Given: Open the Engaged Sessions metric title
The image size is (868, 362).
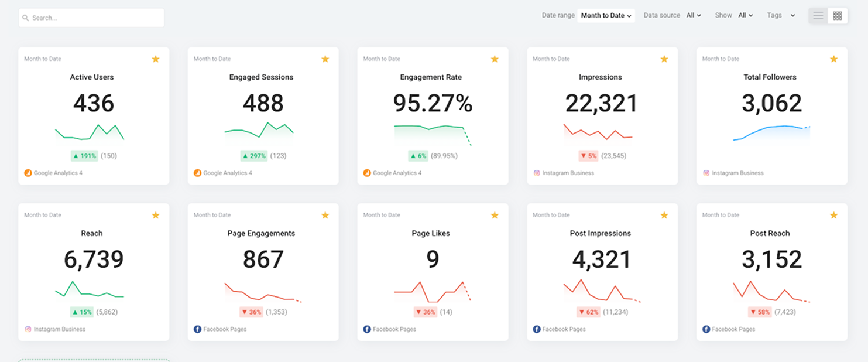Looking at the screenshot, I should pyautogui.click(x=261, y=77).
